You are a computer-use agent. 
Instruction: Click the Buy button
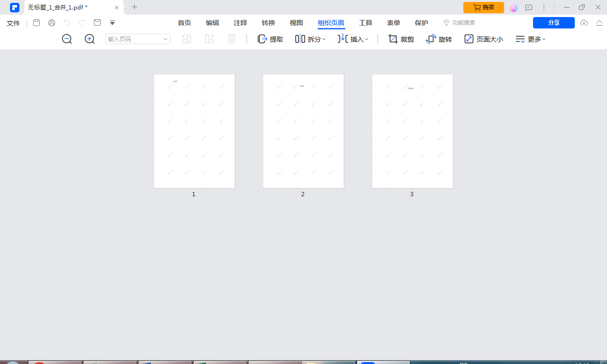click(483, 7)
